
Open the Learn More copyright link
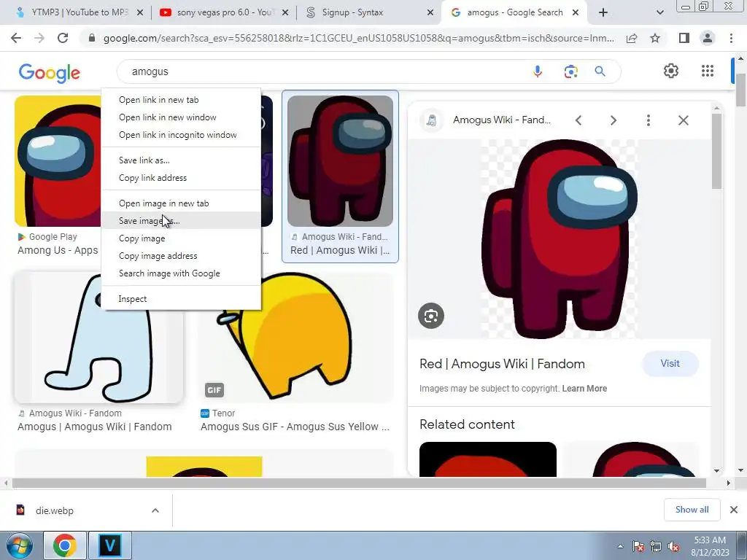pyautogui.click(x=584, y=389)
